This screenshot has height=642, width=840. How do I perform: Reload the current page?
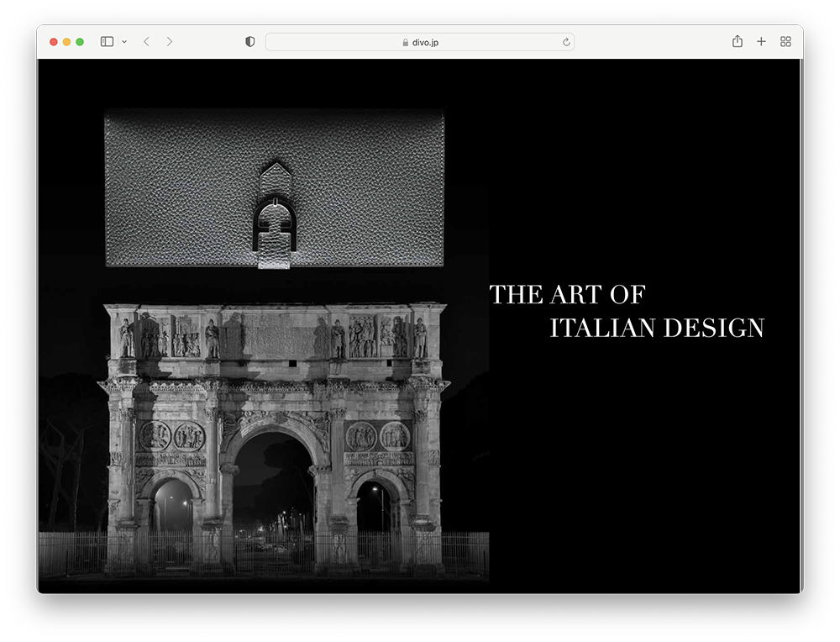566,42
